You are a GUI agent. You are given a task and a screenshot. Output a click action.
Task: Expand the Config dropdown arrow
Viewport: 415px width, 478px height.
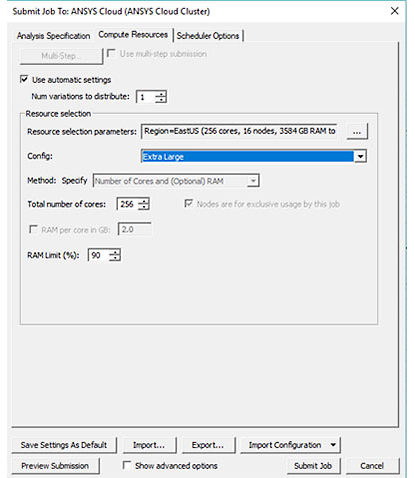pos(360,156)
